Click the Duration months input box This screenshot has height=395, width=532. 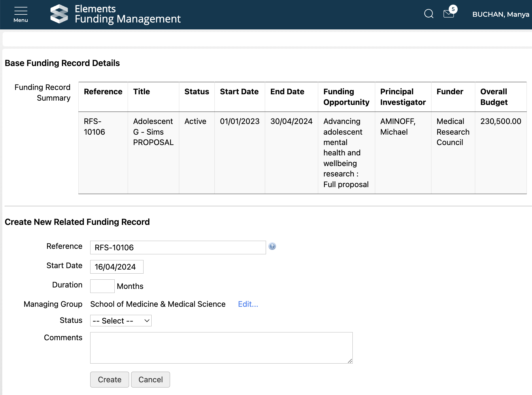pos(102,286)
